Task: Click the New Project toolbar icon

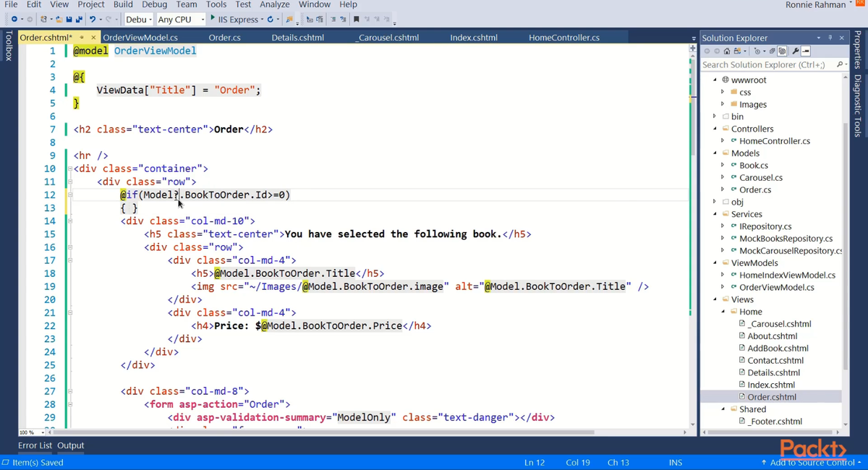Action: pyautogui.click(x=43, y=20)
